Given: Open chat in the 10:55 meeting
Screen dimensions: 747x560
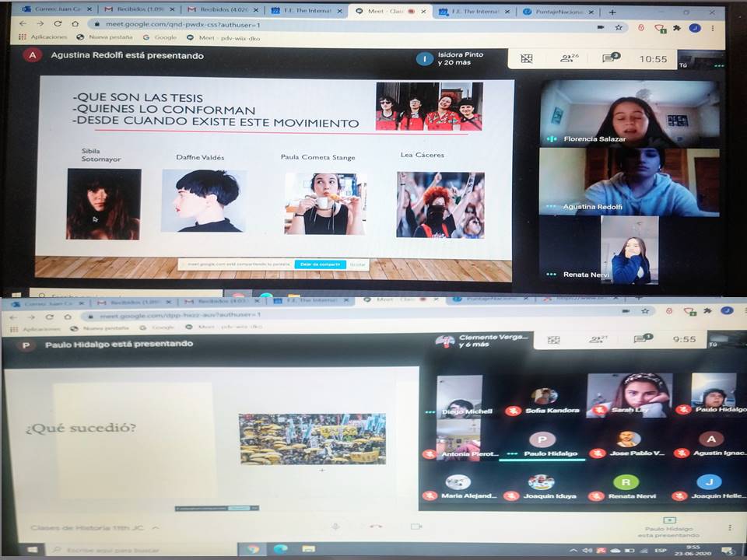Looking at the screenshot, I should (610, 58).
